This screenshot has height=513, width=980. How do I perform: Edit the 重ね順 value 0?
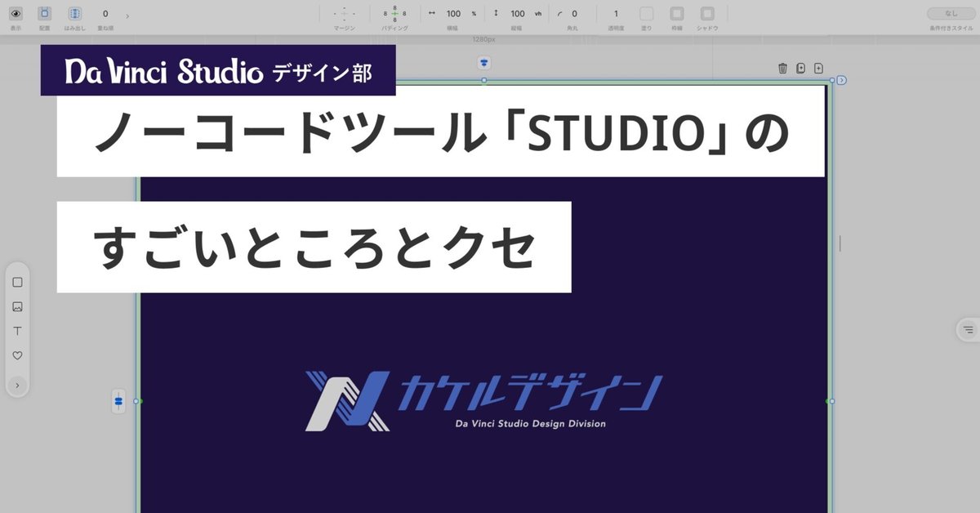click(x=105, y=14)
